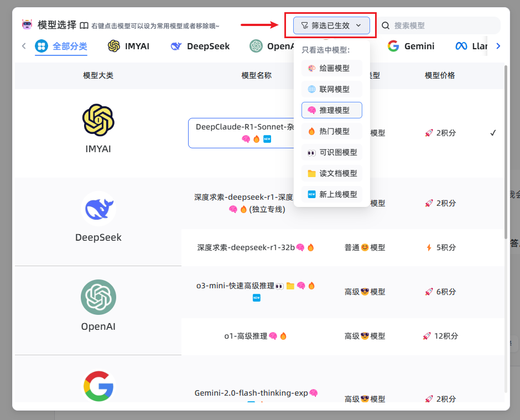Click the large DeepSeek whale logo in table
This screenshot has width=520, height=420.
point(98,209)
